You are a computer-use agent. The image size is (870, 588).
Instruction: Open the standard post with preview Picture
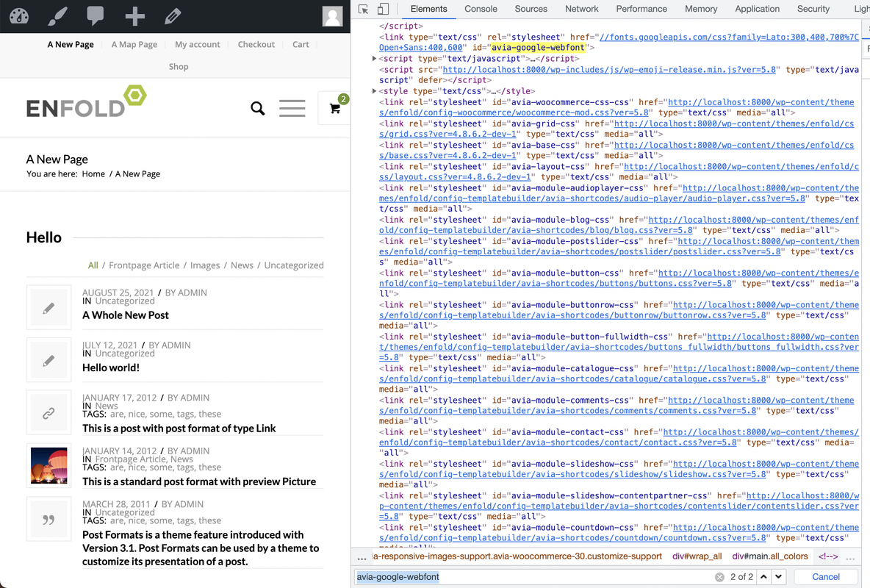199,482
